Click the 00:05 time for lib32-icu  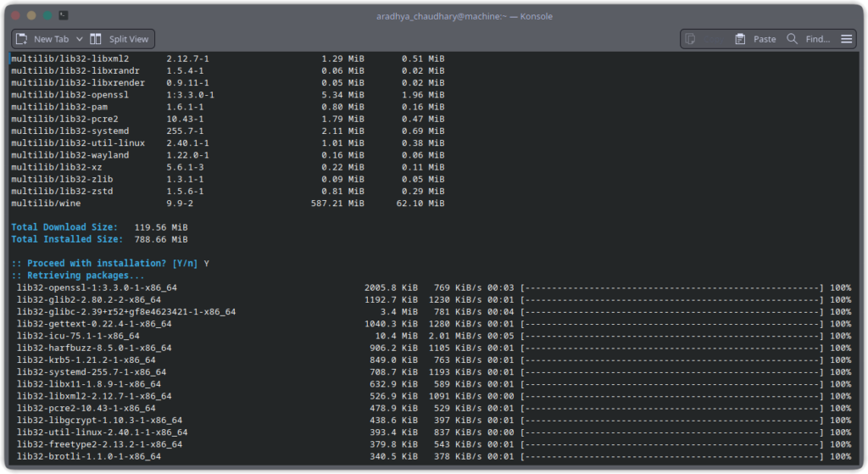point(501,336)
